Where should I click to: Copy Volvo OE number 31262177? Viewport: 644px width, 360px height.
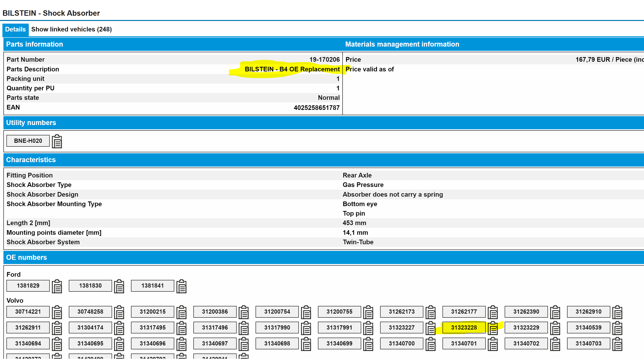pos(493,312)
